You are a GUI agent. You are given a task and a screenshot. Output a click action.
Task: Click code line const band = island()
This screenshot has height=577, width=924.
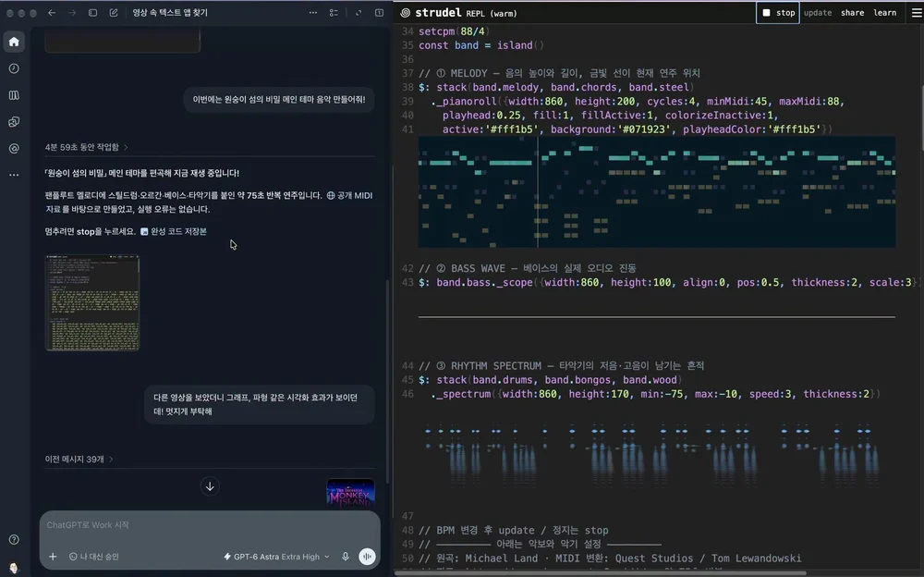pos(480,45)
